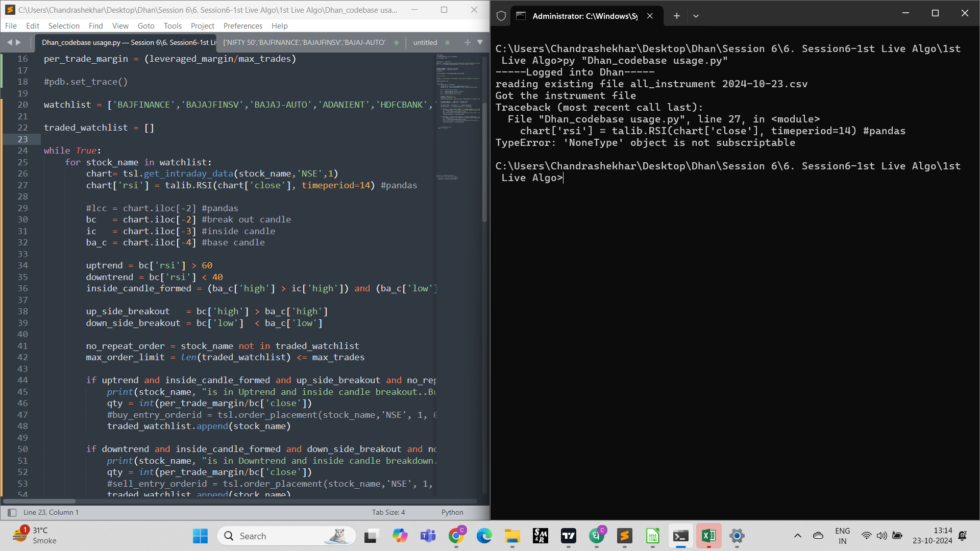Change Python syntax in status bar
Viewport: 980px width, 551px height.
click(x=452, y=512)
